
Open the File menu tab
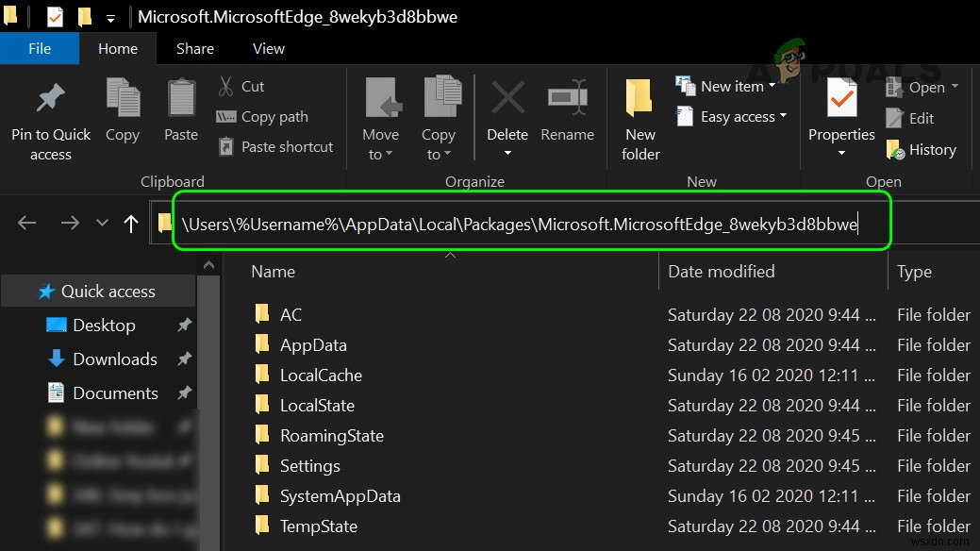click(x=40, y=48)
